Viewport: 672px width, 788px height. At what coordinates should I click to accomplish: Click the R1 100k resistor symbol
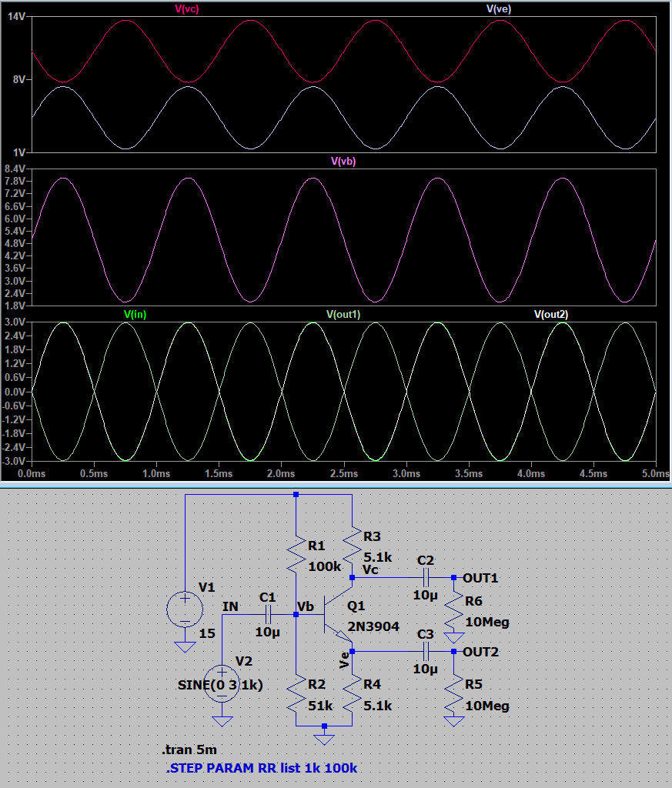[x=296, y=555]
